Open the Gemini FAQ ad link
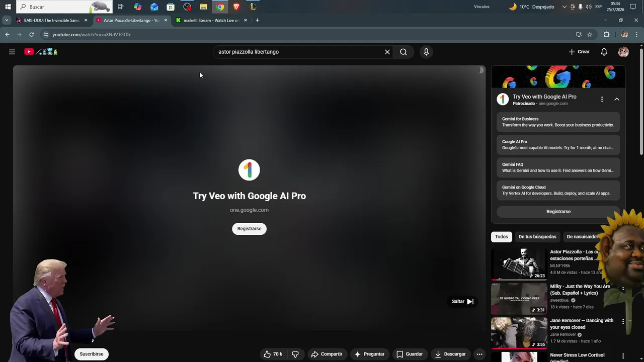The width and height of the screenshot is (644, 362). [558, 167]
